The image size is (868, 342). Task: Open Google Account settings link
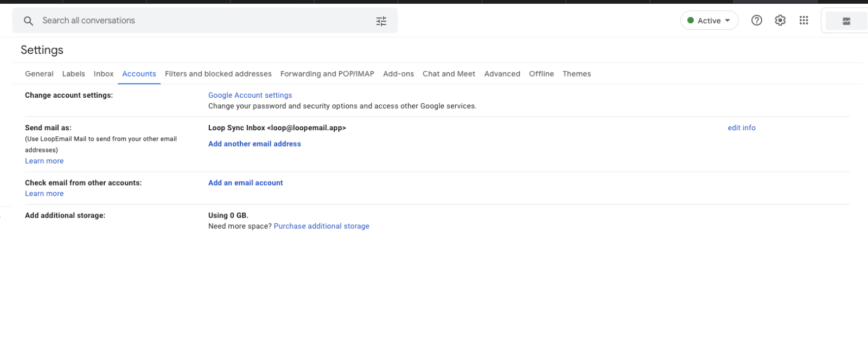point(250,95)
